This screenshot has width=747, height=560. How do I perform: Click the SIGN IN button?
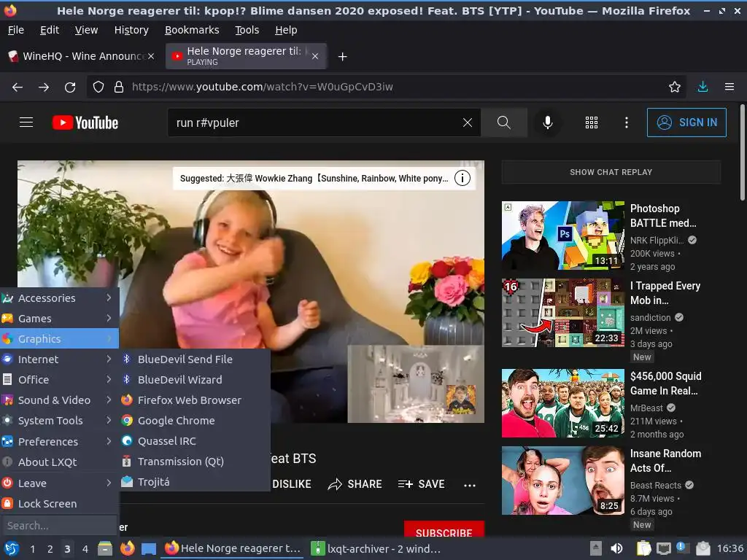[686, 122]
